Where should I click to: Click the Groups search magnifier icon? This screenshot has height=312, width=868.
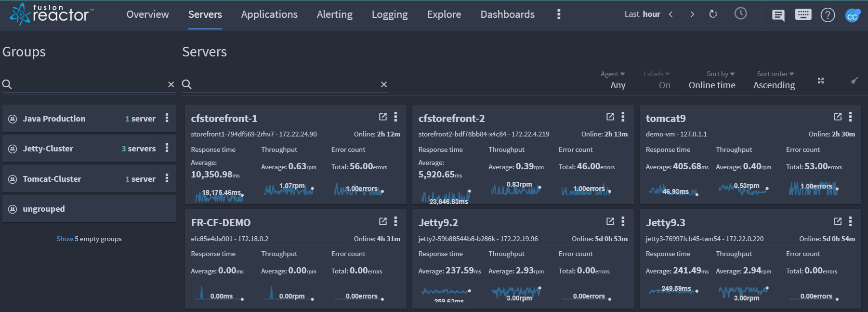(7, 84)
